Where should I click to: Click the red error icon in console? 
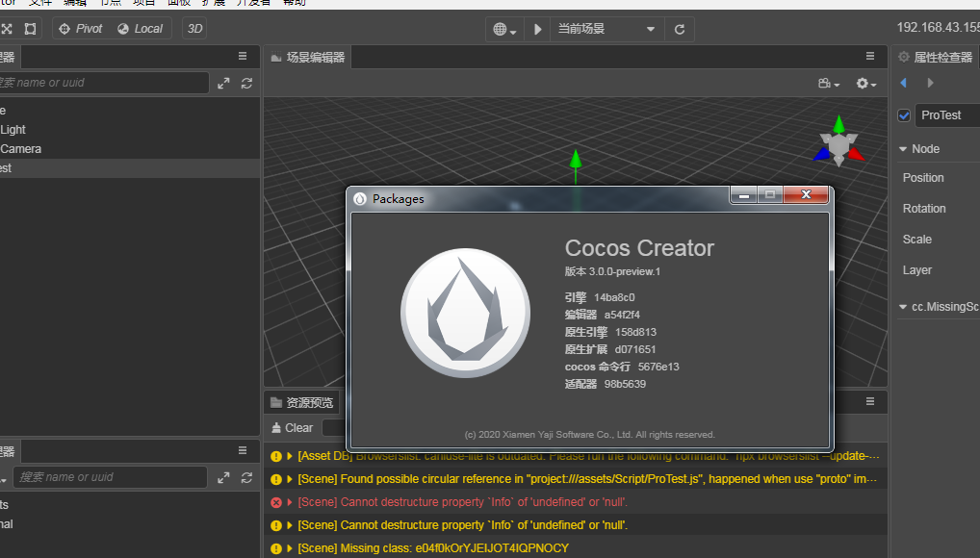point(275,502)
